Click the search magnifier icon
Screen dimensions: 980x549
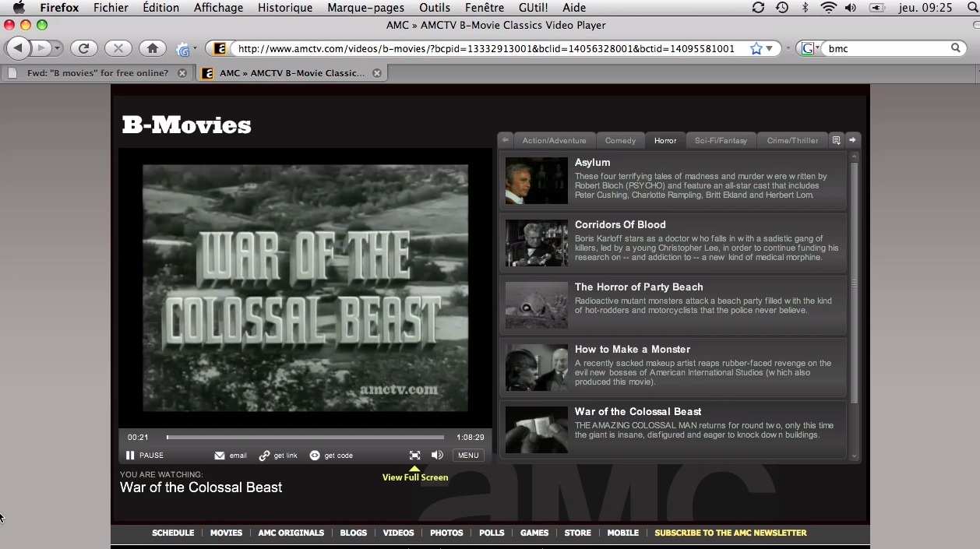pyautogui.click(x=956, y=48)
